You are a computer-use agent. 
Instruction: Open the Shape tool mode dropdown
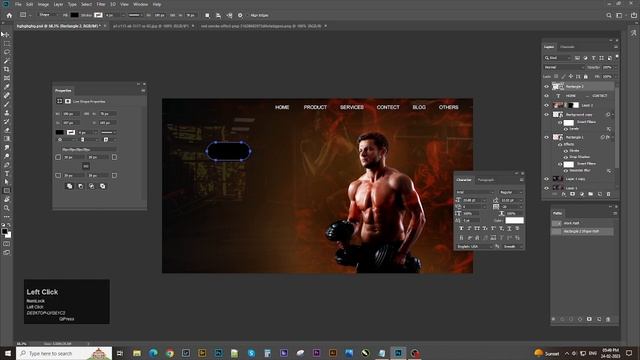48,15
